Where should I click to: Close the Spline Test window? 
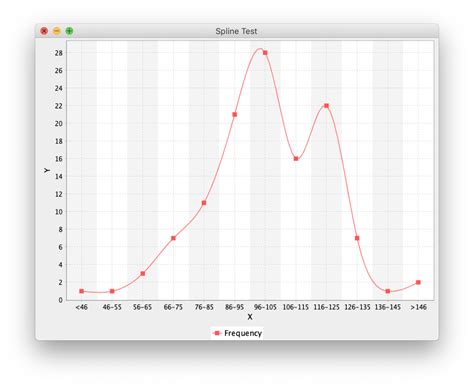coord(44,31)
